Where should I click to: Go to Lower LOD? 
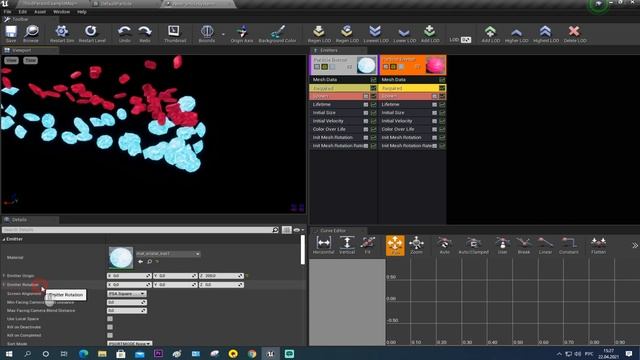[x=404, y=33]
